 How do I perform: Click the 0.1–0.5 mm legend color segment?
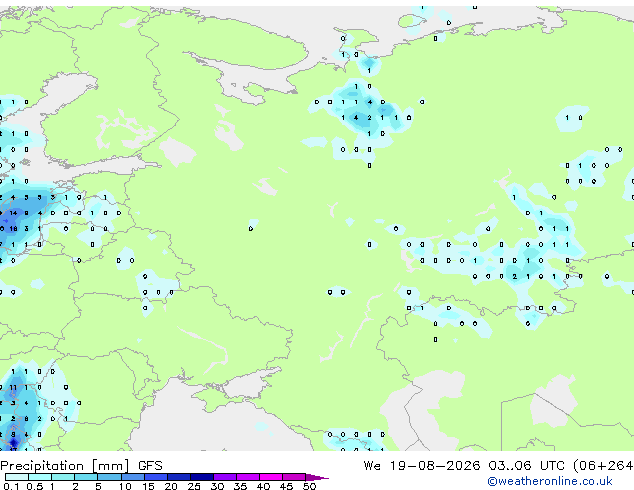coord(17,477)
